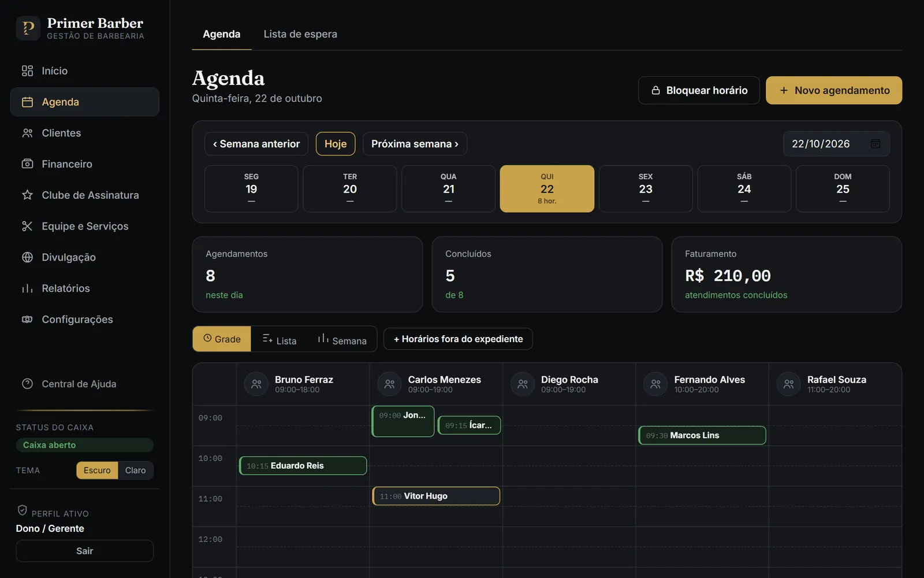The width and height of the screenshot is (924, 578).
Task: Open Agenda in the sidebar menu
Action: tap(84, 102)
